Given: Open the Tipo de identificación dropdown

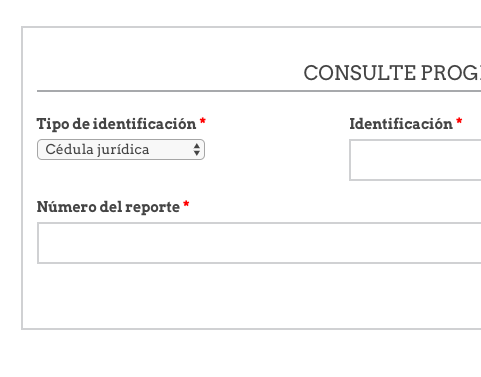Looking at the screenshot, I should click(121, 149).
